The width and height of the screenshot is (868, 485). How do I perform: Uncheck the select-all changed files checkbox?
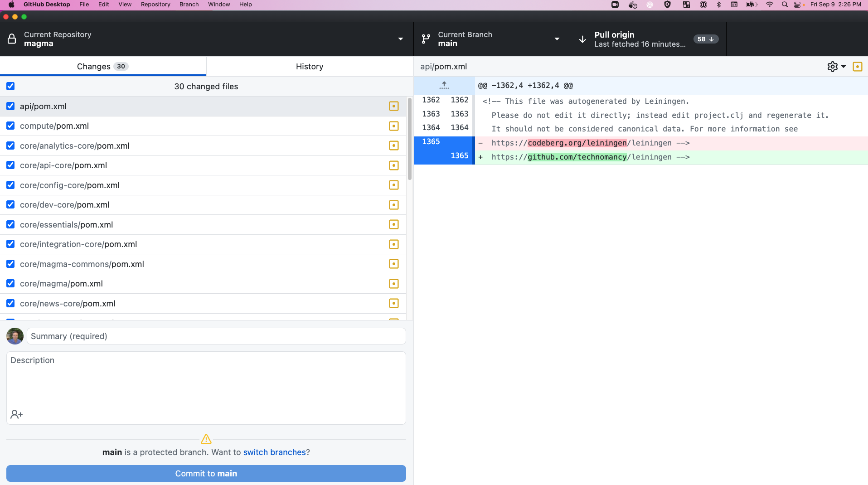pos(10,86)
